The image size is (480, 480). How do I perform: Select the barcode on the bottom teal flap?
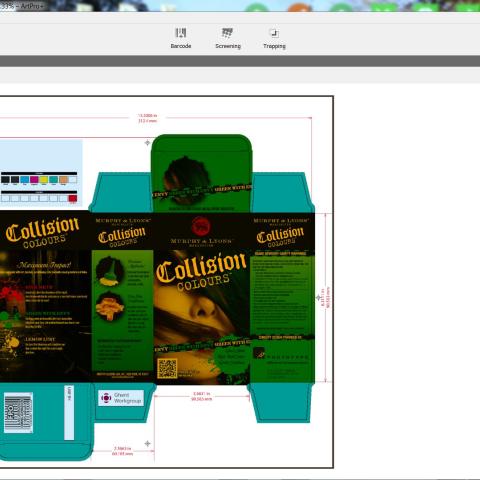pyautogui.click(x=18, y=413)
